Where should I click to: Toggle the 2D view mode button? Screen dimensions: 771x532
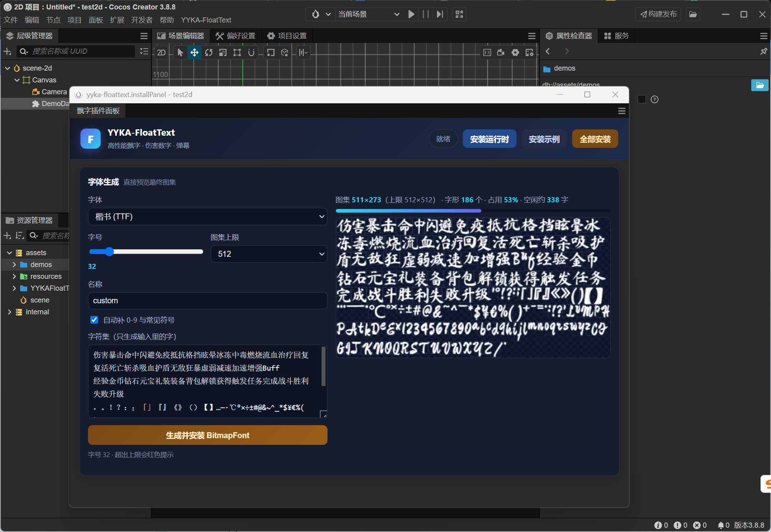(x=161, y=52)
